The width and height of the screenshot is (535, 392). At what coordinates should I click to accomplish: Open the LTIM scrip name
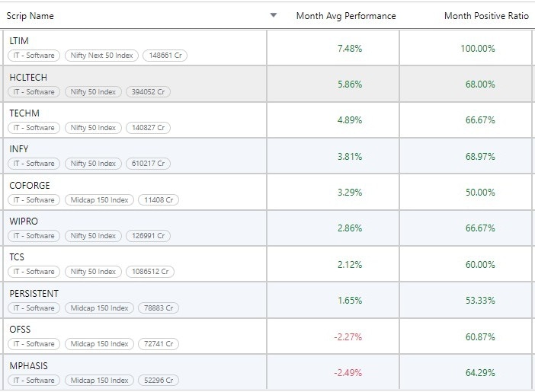[x=19, y=41]
